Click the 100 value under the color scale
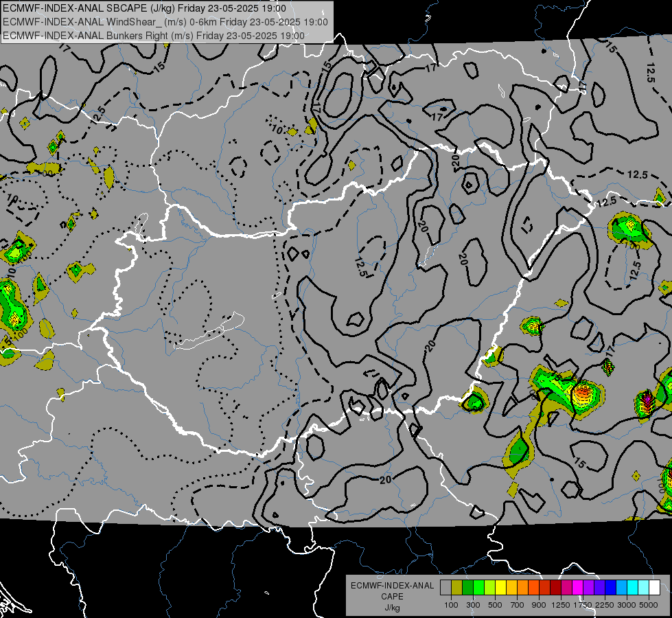 (451, 605)
